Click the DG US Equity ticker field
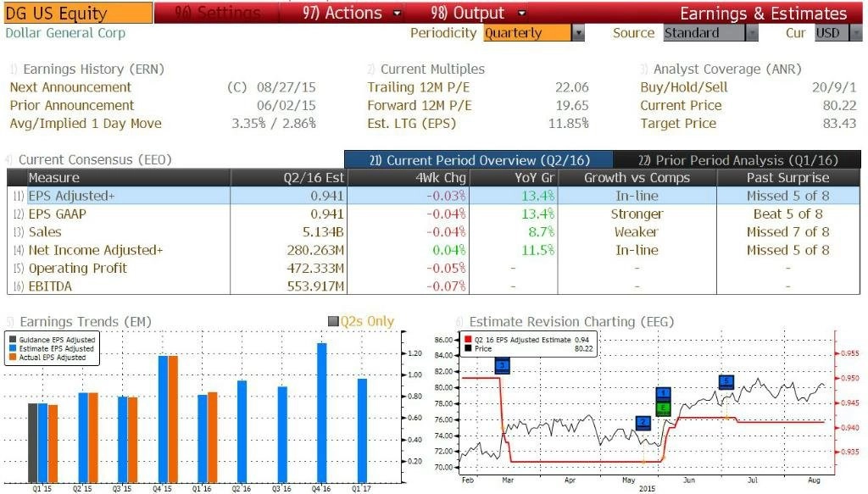 pos(77,14)
